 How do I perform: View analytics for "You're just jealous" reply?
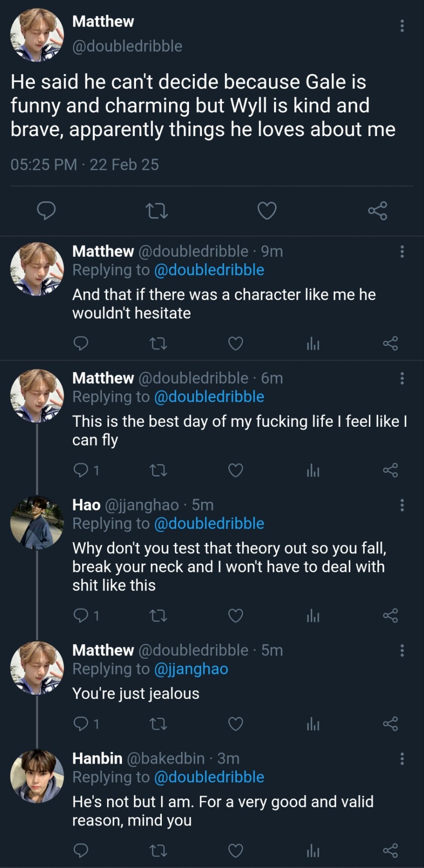pyautogui.click(x=313, y=724)
